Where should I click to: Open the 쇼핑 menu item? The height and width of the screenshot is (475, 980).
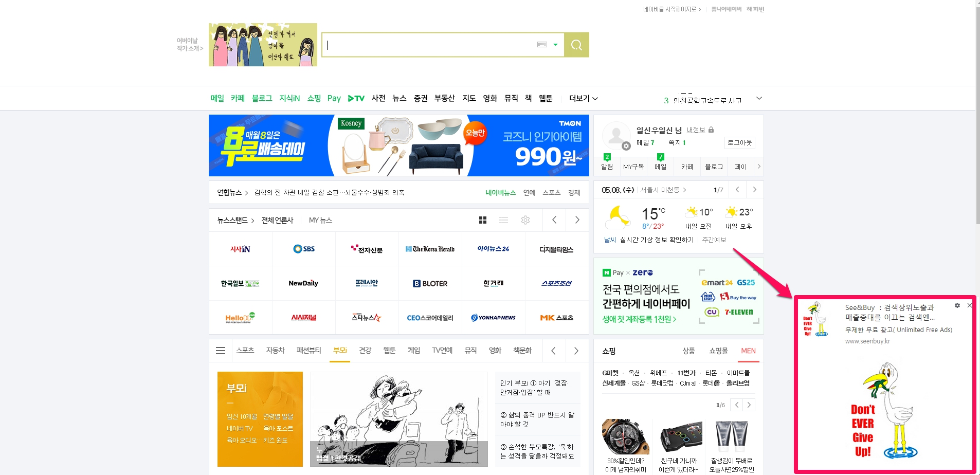314,98
